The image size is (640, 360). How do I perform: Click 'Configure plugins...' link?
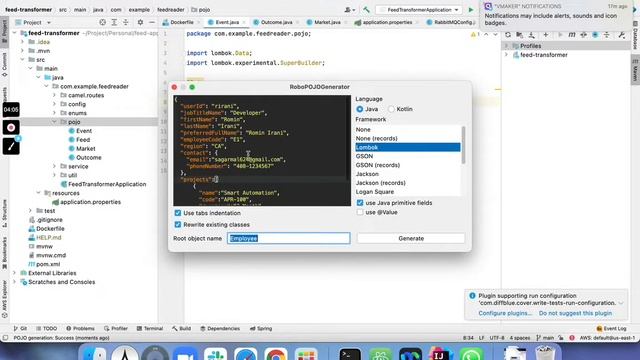point(505,313)
